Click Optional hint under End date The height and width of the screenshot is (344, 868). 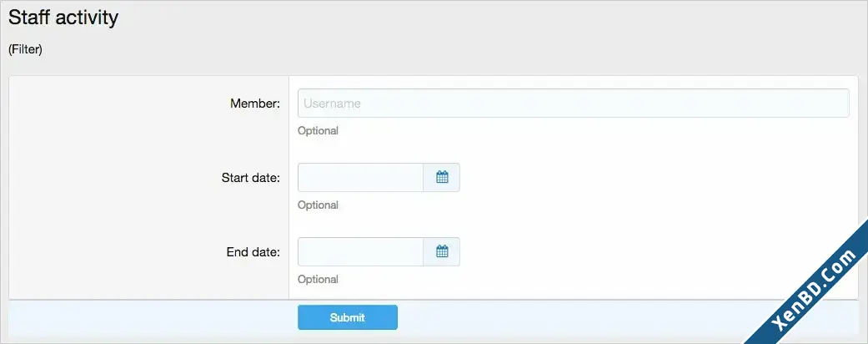coord(318,279)
